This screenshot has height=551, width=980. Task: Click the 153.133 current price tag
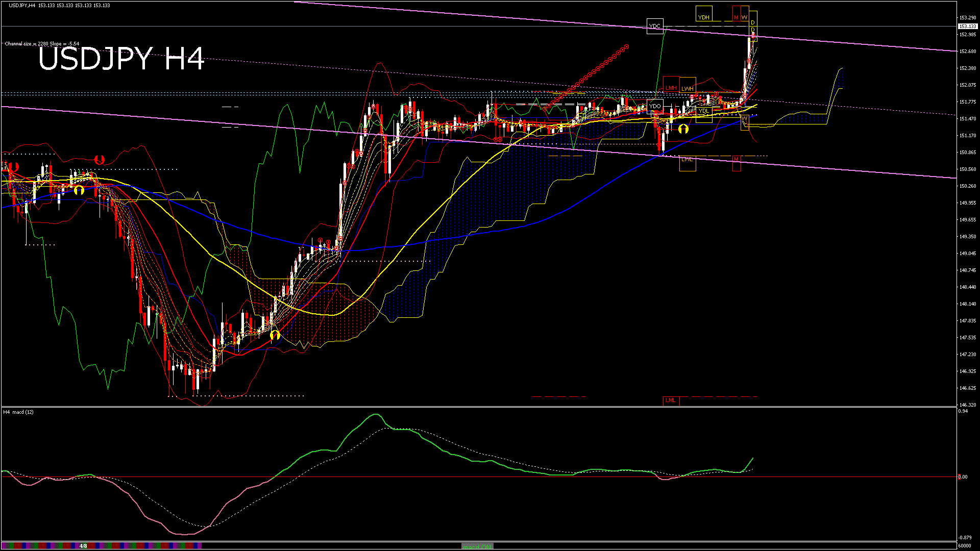(967, 26)
